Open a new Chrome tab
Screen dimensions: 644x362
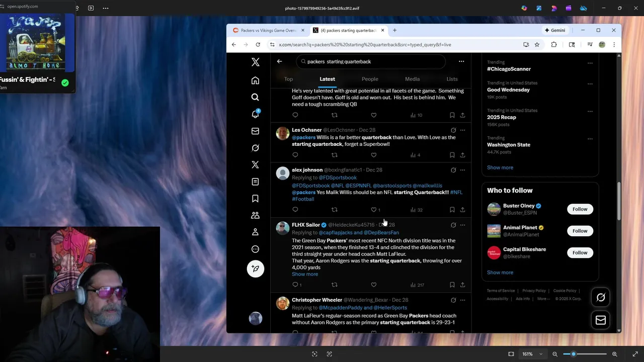(x=394, y=30)
